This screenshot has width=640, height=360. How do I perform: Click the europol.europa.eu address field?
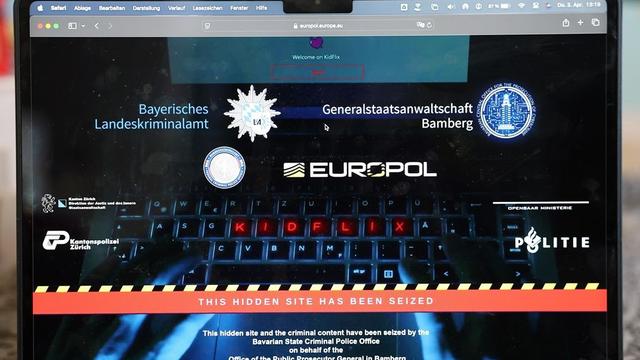click(x=318, y=25)
